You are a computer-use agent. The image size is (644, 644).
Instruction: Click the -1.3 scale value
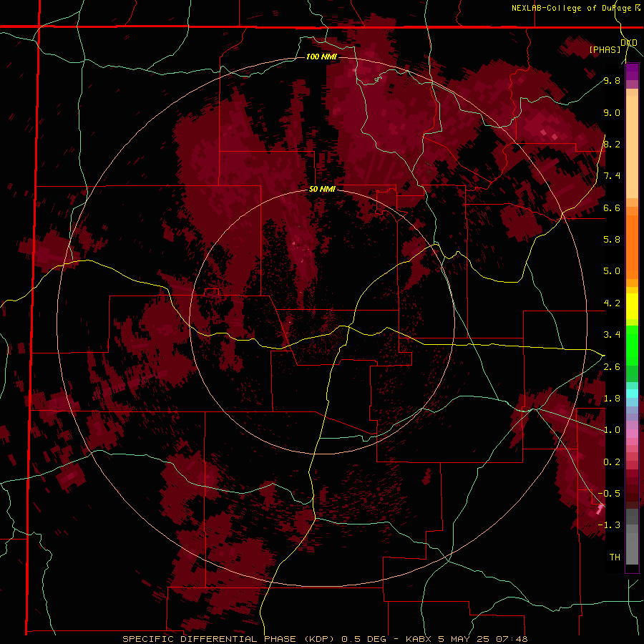coord(609,525)
